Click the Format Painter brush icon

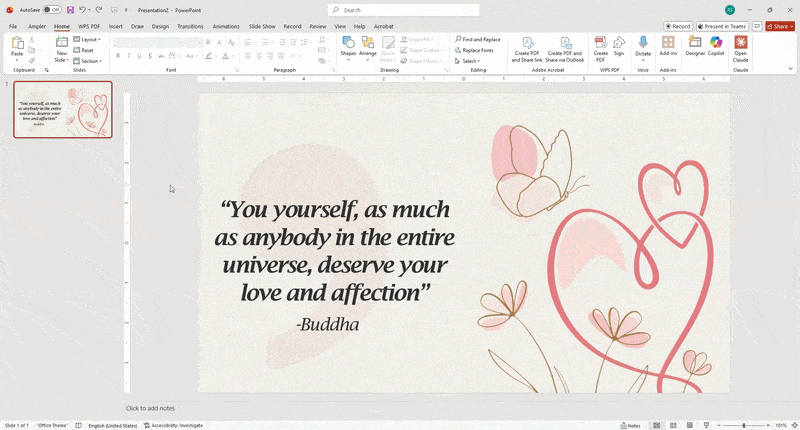[32, 61]
